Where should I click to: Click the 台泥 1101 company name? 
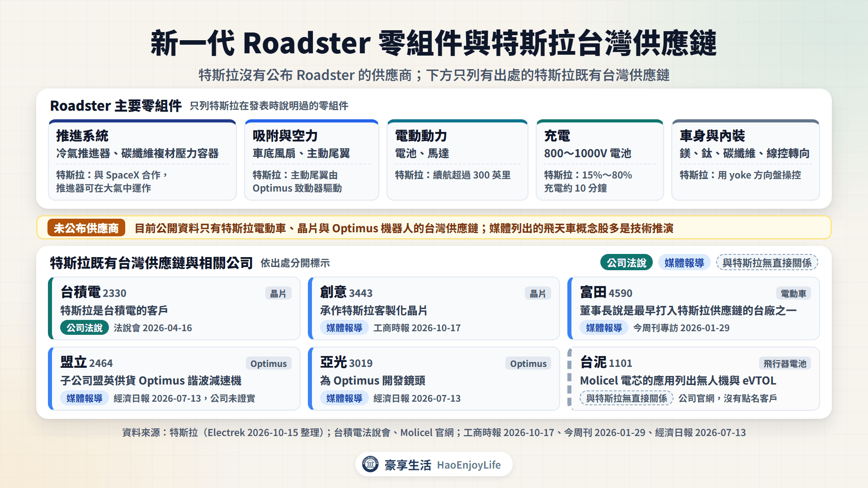(x=606, y=362)
